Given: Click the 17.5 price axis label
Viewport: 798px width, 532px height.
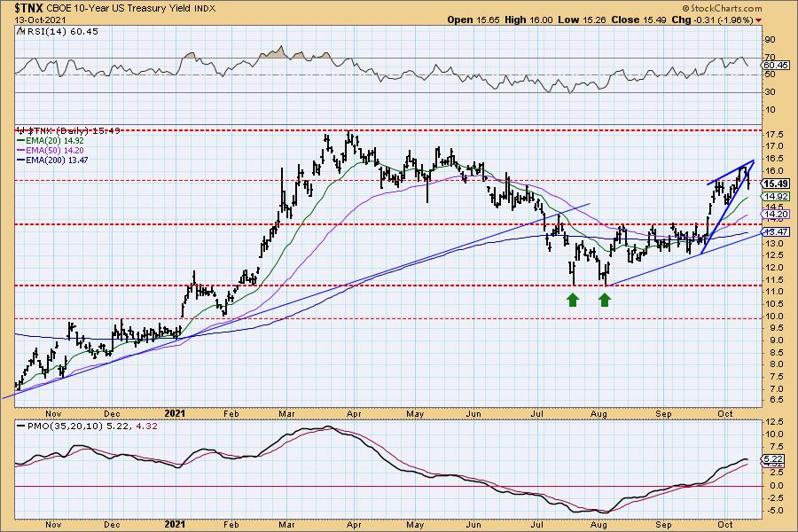Looking at the screenshot, I should 773,135.
